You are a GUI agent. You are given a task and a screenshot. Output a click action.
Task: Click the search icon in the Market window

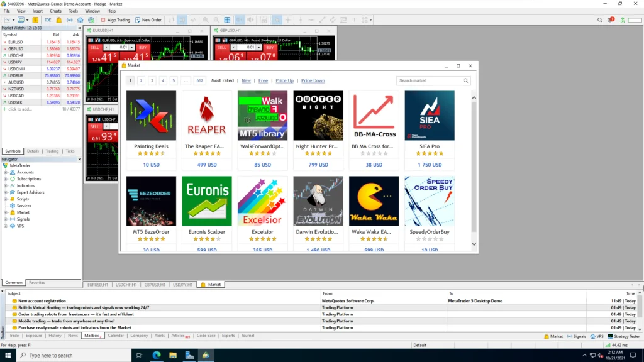point(465,80)
